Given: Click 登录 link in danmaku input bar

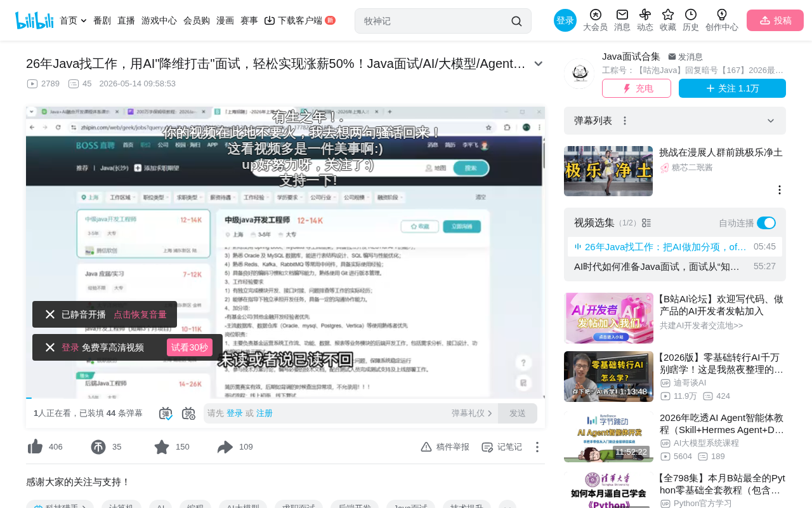Looking at the screenshot, I should 235,413.
